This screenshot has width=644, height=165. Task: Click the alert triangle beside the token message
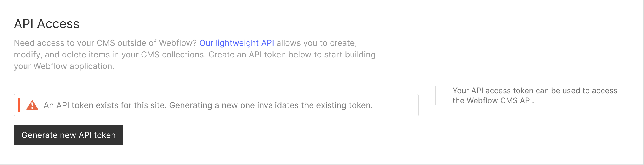(32, 105)
